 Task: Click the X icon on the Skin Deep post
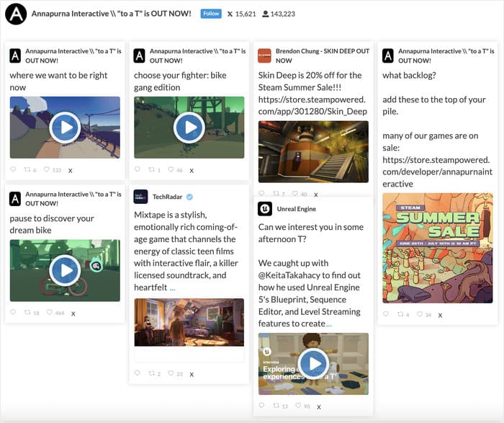[x=316, y=195]
